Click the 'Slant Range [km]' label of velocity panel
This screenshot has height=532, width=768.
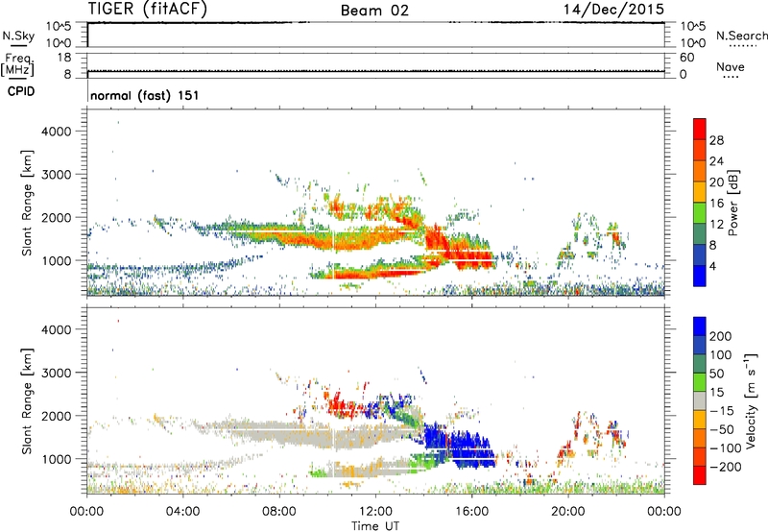click(x=27, y=401)
